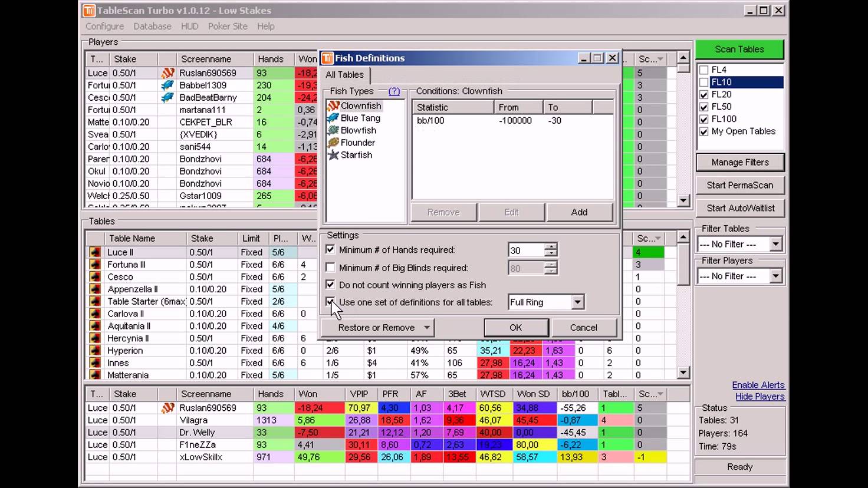Viewport: 868px width, 488px height.
Task: Open the Filter Tables dropdown
Action: tap(775, 244)
